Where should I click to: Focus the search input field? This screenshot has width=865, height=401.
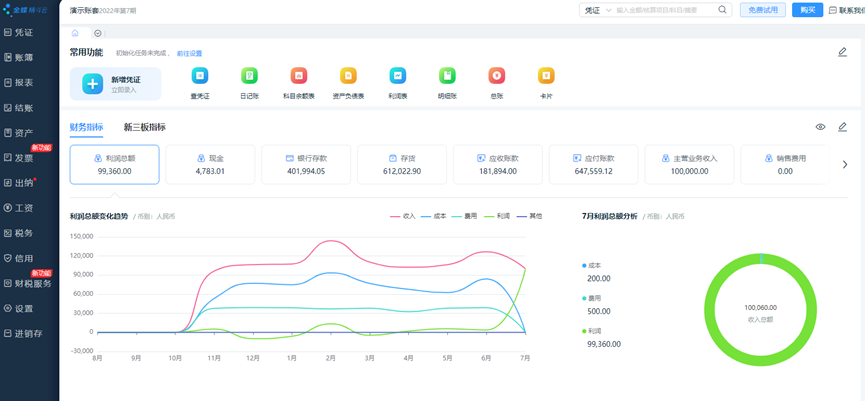click(665, 10)
